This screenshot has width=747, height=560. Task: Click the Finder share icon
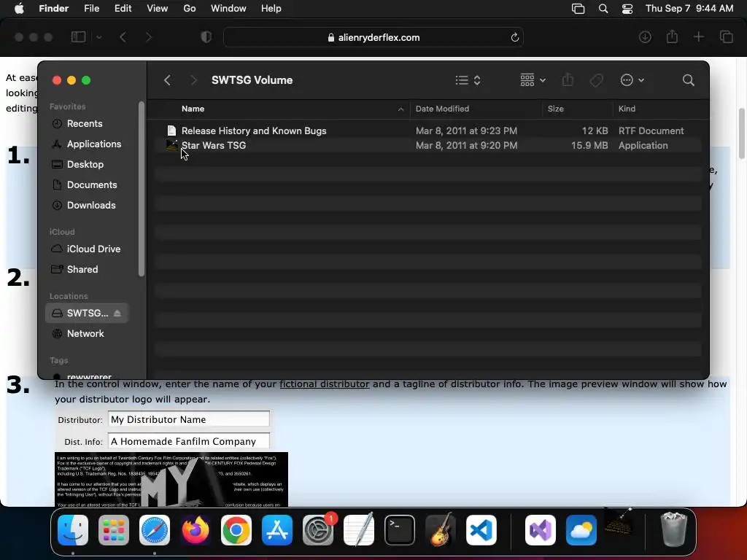568,80
